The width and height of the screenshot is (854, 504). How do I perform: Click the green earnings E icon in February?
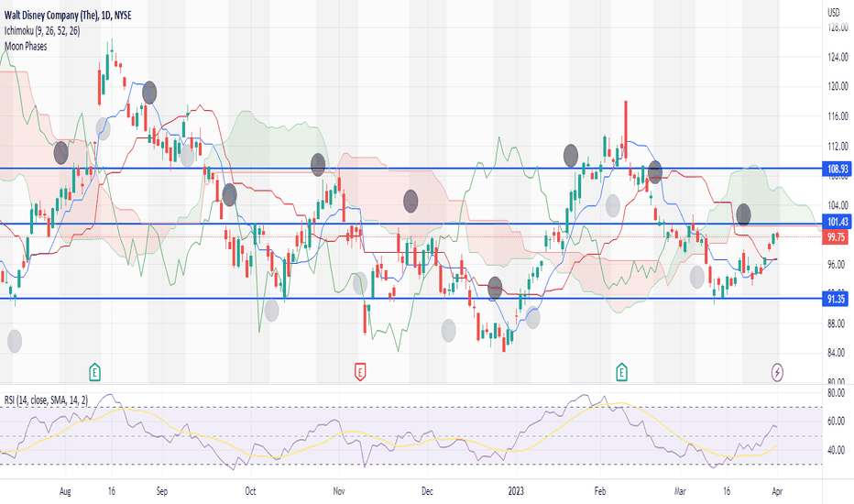(x=621, y=373)
